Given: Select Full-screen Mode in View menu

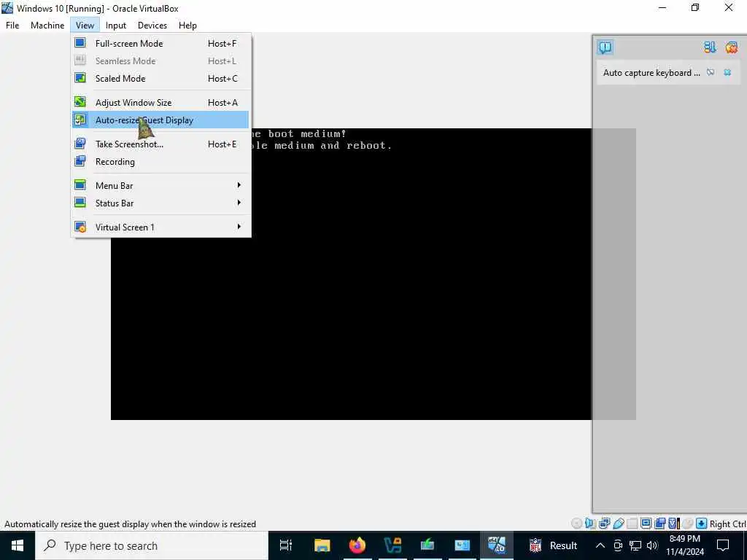Looking at the screenshot, I should (160, 43).
